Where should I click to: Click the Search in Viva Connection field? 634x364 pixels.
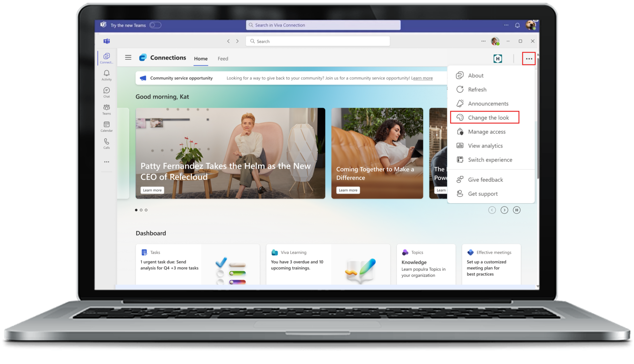(x=323, y=25)
